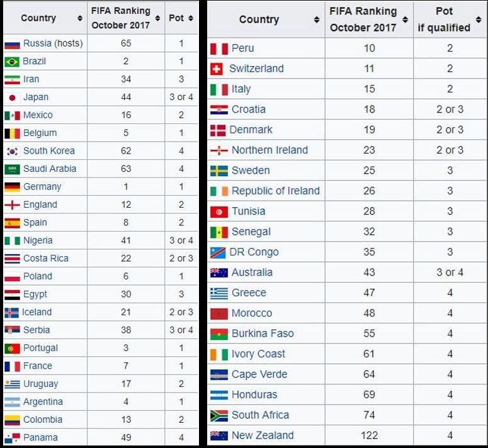This screenshot has width=488, height=448.
Task: Click the Japan flag icon
Action: tap(12, 98)
